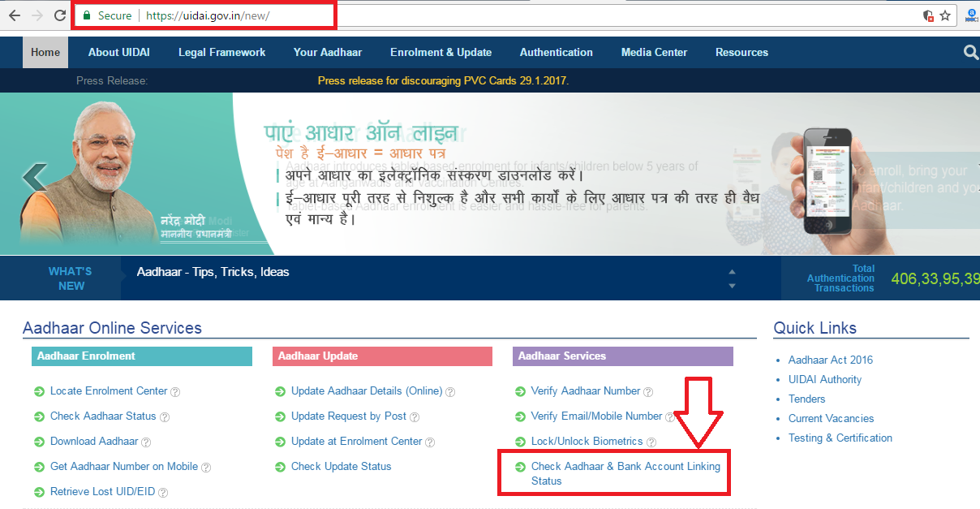This screenshot has height=509, width=980.
Task: Switch to the Media Center menu
Action: 654,52
